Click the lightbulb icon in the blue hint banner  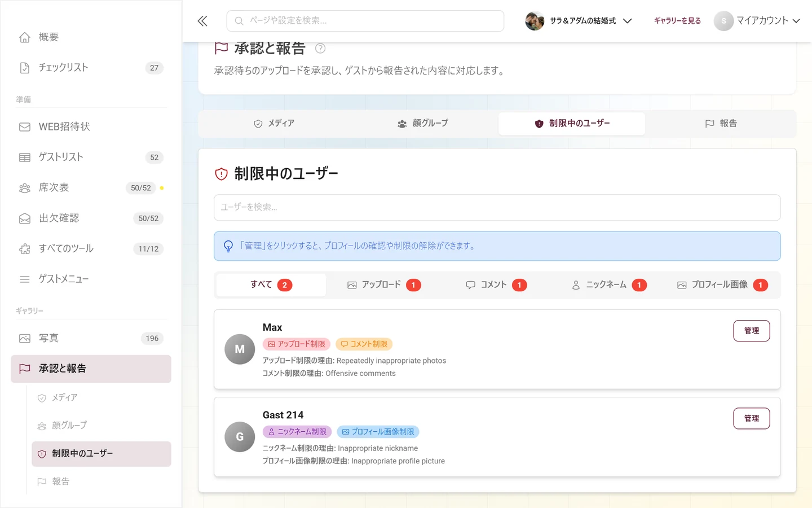[x=228, y=246]
